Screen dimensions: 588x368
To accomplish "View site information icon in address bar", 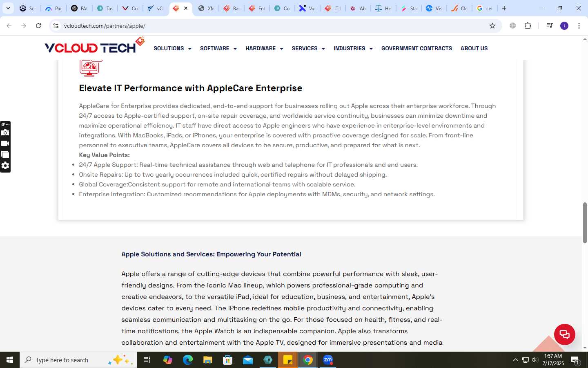I will pyautogui.click(x=56, y=26).
